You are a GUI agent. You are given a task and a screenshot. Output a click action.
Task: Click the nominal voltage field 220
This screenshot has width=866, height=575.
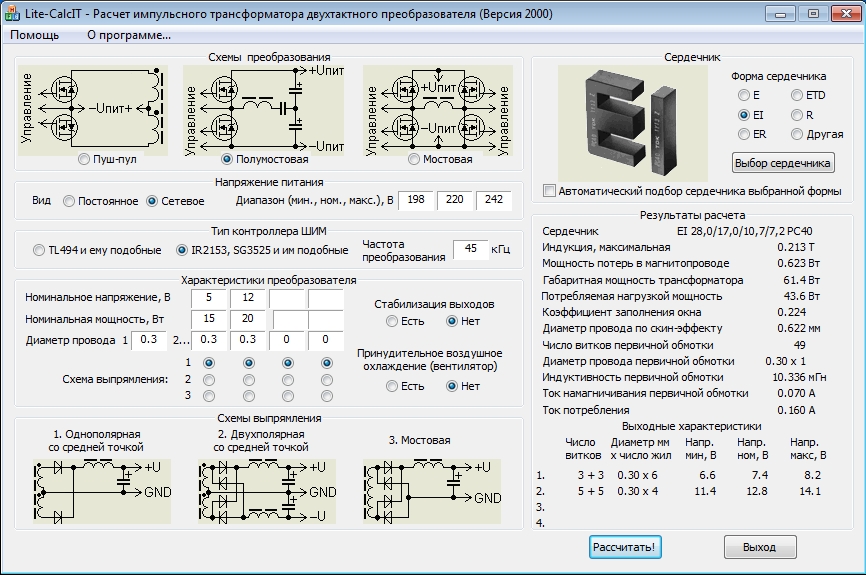[455, 199]
